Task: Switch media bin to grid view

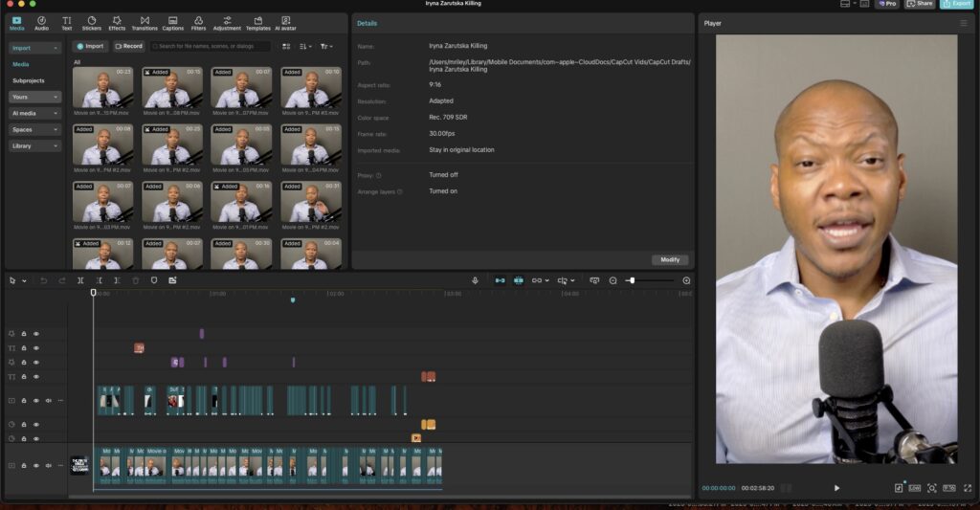Action: point(286,46)
